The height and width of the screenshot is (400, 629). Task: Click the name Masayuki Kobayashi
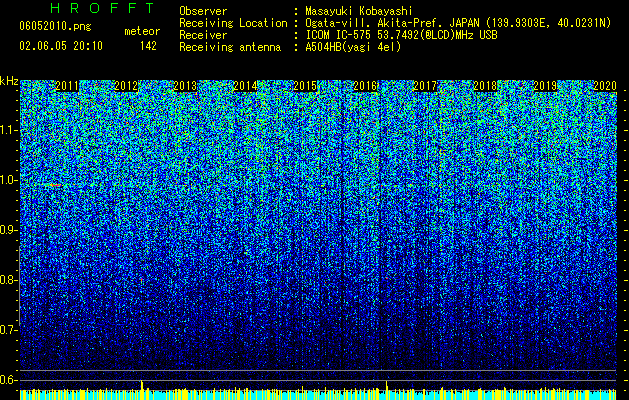tap(359, 11)
